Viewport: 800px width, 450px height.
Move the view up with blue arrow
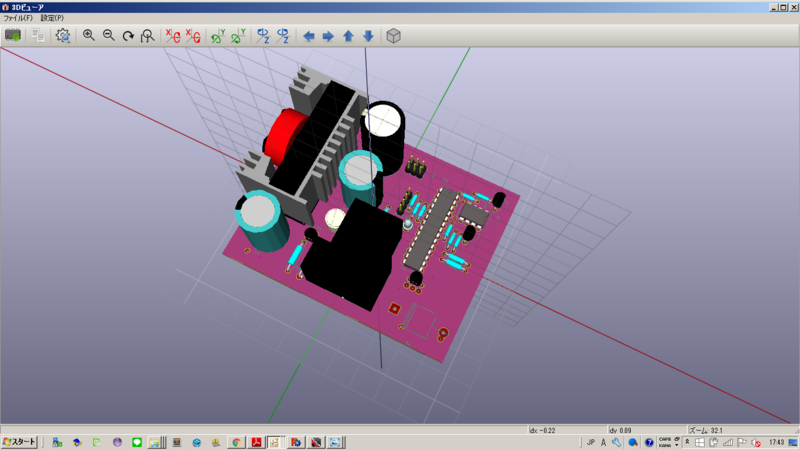click(348, 36)
